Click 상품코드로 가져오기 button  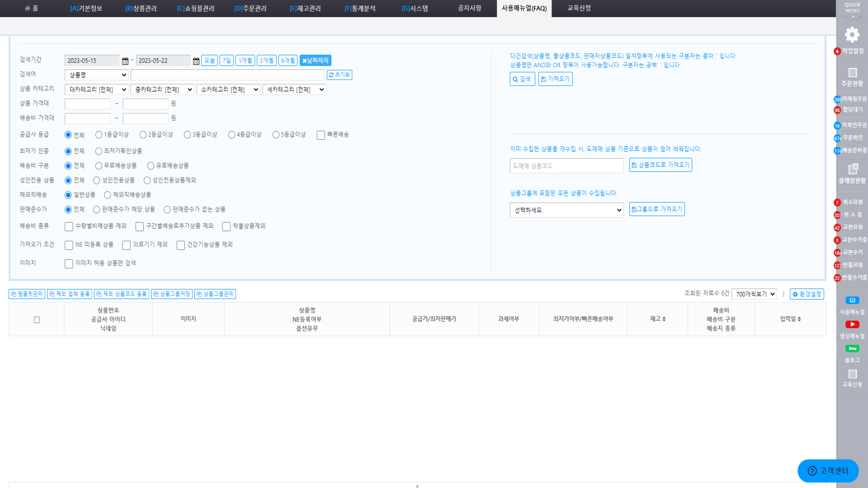coord(660,165)
